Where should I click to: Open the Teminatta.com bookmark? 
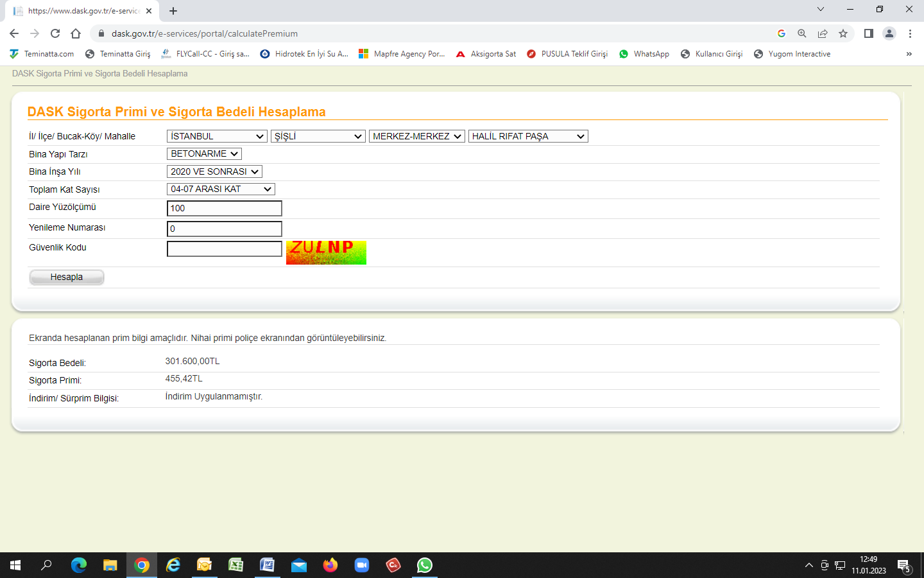point(42,54)
